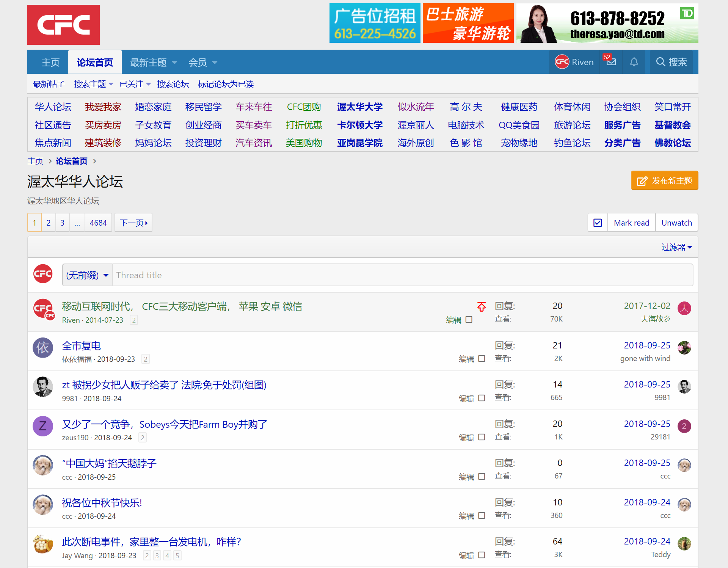Image resolution: width=728 pixels, height=568 pixels.
Task: Click the sticky arrow icon on the first thread
Action: tap(481, 307)
